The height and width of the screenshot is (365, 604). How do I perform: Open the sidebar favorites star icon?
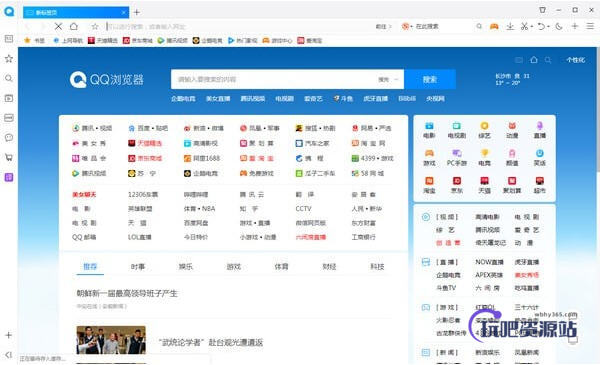pos(9,59)
